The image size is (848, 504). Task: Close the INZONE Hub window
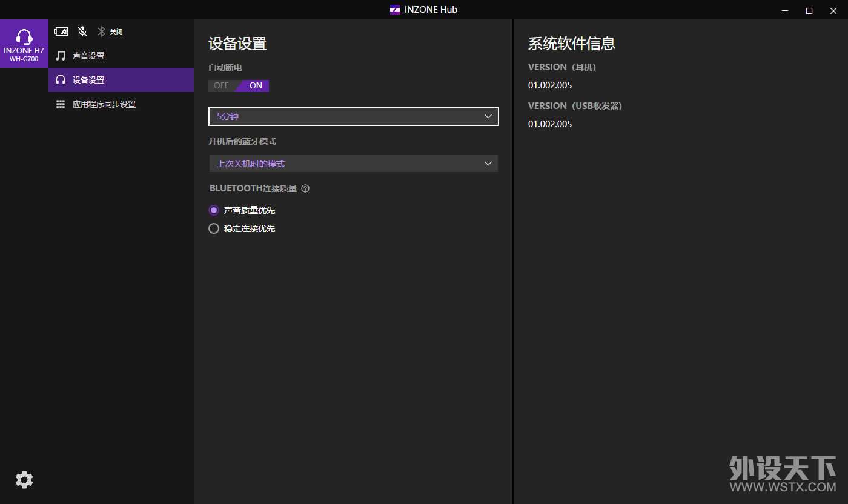833,10
